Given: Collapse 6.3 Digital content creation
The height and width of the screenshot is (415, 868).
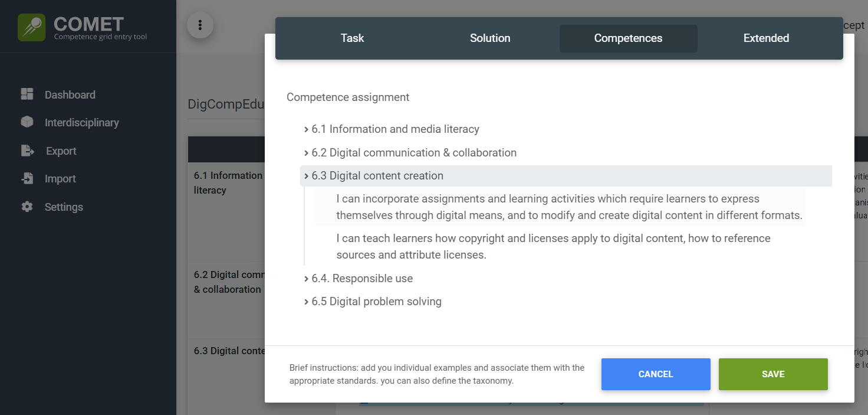Looking at the screenshot, I should pos(377,176).
